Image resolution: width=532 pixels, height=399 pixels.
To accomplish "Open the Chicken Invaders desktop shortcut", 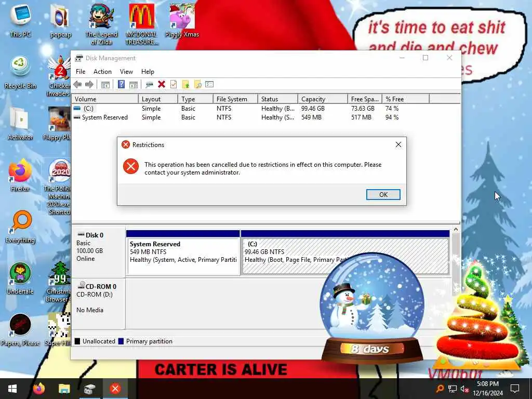I will coord(59,76).
